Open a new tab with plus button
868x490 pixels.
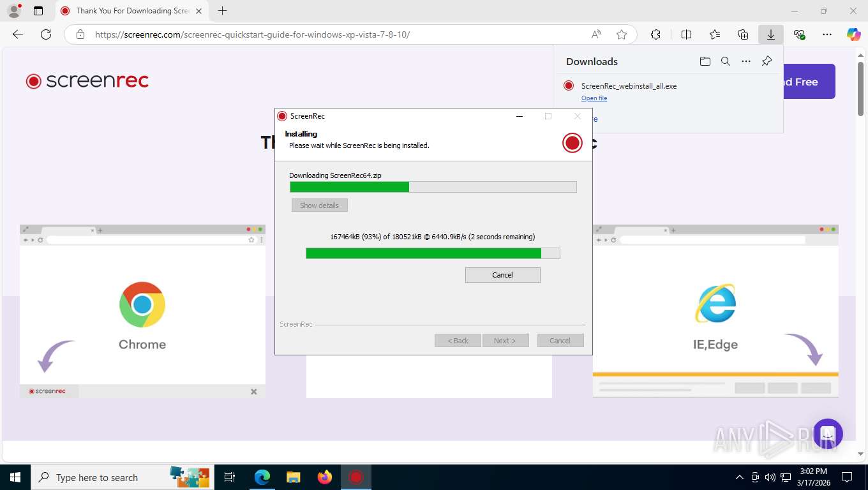[x=222, y=11]
